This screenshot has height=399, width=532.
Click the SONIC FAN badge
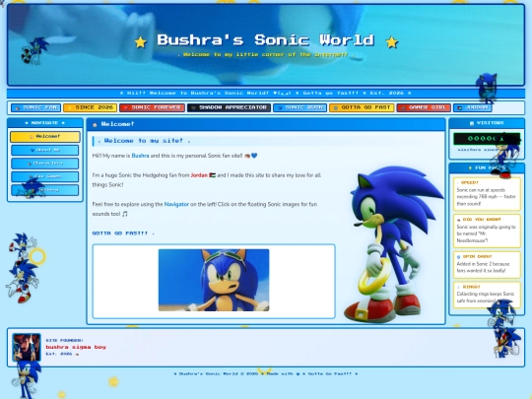tap(36, 107)
